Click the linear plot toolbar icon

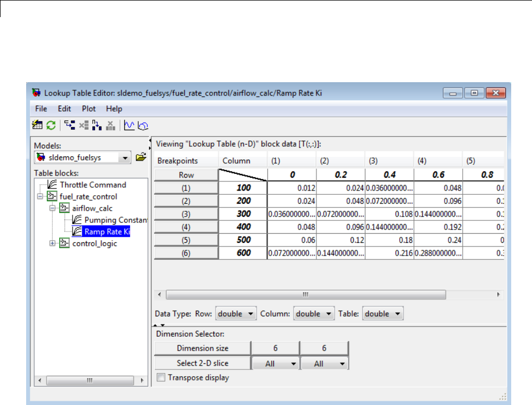[x=129, y=125]
